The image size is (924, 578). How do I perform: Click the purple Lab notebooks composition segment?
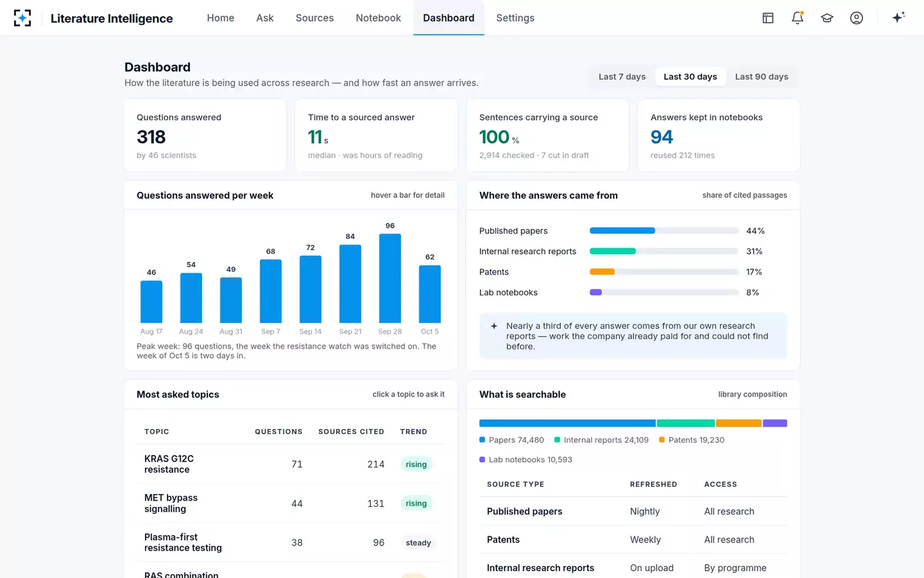775,423
